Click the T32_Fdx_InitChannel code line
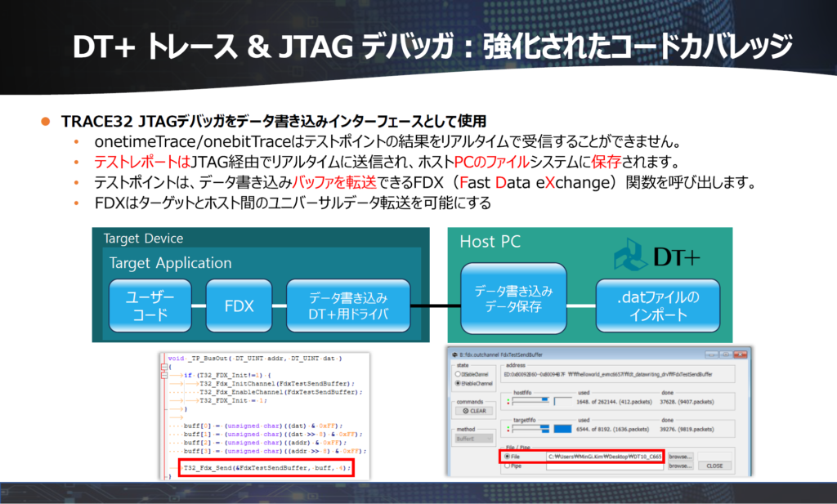Image resolution: width=837 pixels, height=504 pixels. (x=277, y=383)
